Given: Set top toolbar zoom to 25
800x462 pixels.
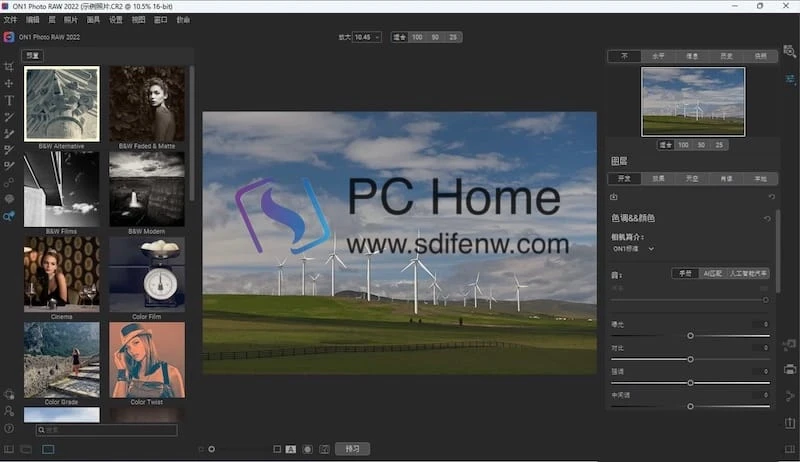Looking at the screenshot, I should 453,37.
